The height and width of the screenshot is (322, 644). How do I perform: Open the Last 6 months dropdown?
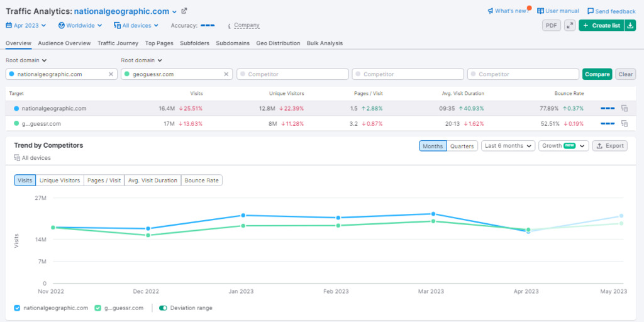[508, 146]
